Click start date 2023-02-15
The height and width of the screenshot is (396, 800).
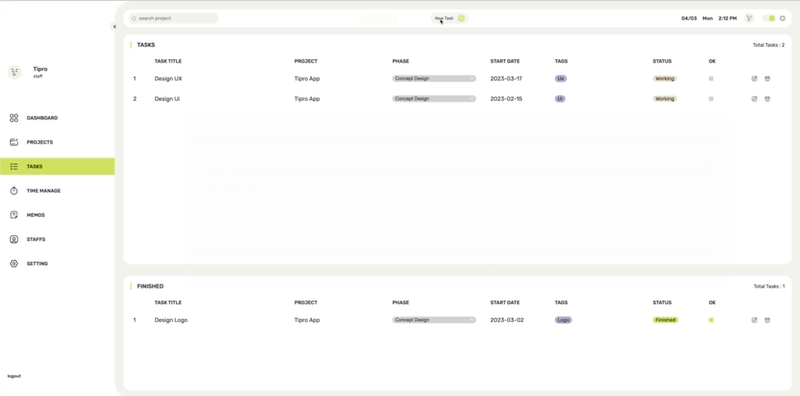point(506,99)
